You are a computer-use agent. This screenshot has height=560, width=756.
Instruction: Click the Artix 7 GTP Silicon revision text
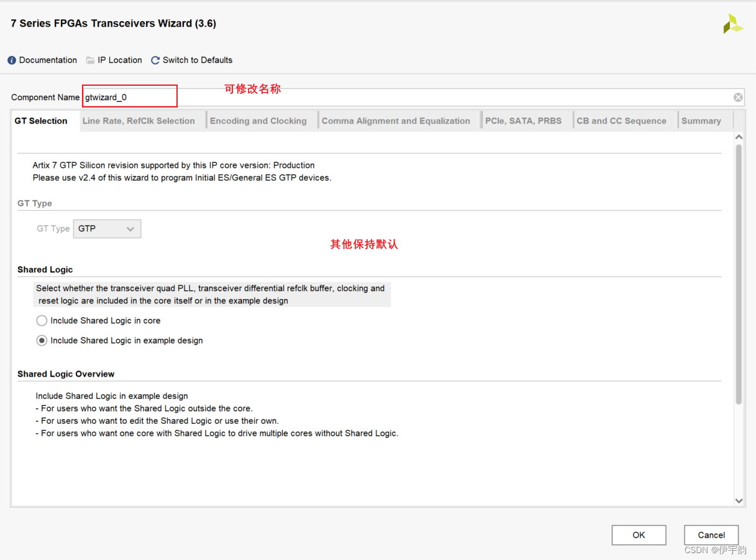[x=173, y=165]
